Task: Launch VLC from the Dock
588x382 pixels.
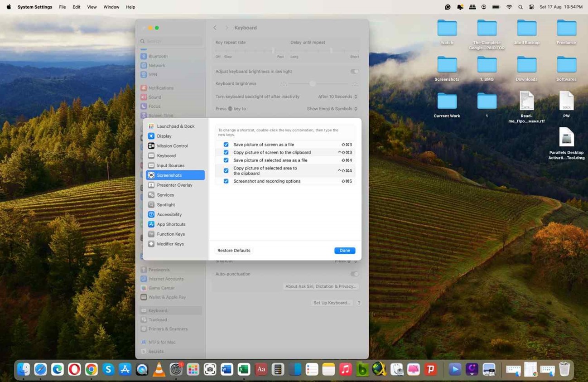Action: point(159,369)
